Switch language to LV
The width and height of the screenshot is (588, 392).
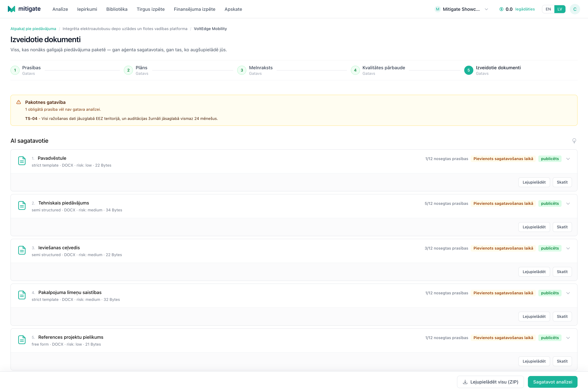(560, 9)
